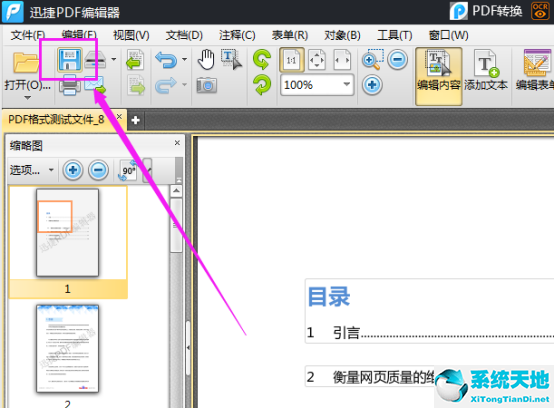Screen dimensions: 554x408
Task: Open the 文件 menu
Action: pyautogui.click(x=28, y=35)
